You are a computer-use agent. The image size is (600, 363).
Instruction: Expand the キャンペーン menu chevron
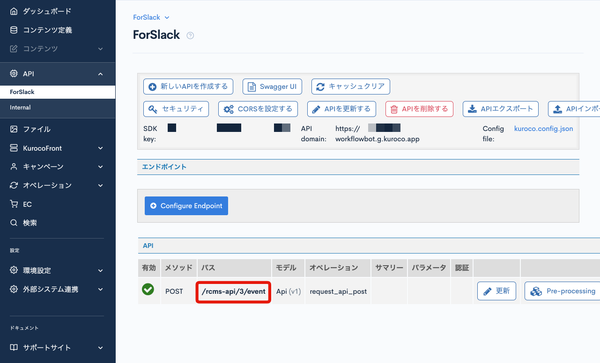[100, 167]
